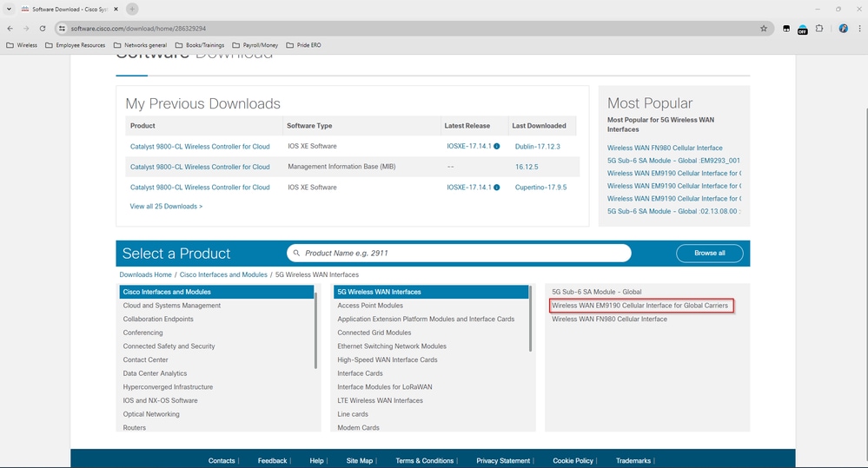Bookmark this page with the star icon
Viewport: 868px width, 468px height.
(764, 28)
